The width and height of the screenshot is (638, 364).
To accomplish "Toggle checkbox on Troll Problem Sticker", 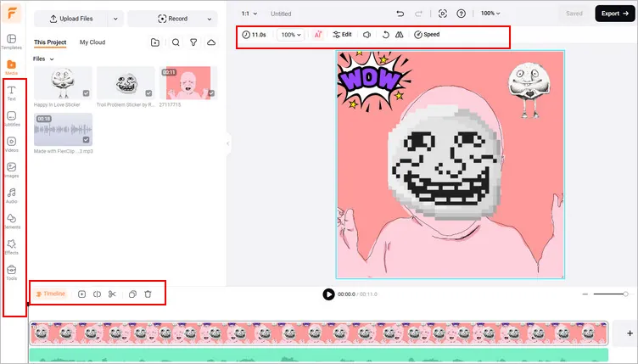I will pos(149,93).
